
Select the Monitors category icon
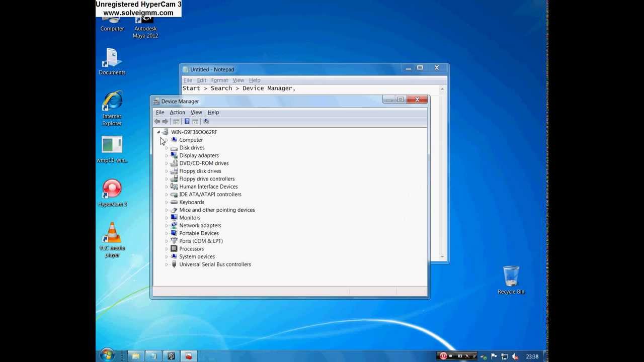[174, 218]
